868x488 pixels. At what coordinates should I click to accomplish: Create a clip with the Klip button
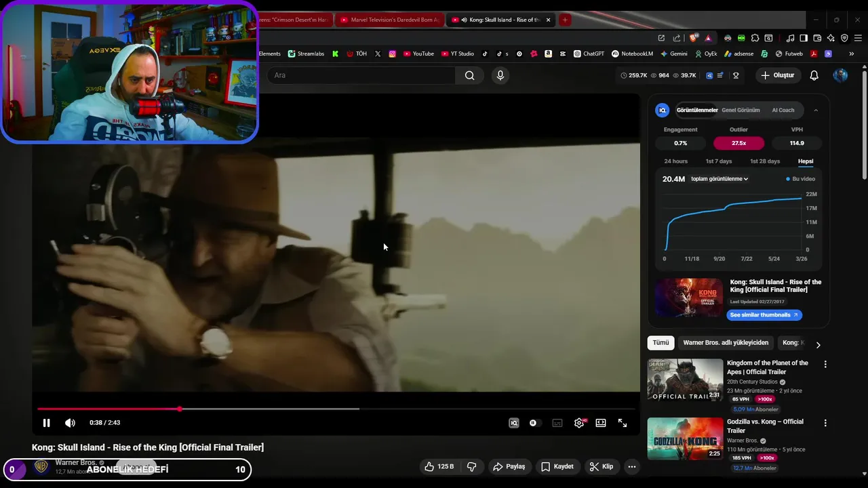pos(601,466)
